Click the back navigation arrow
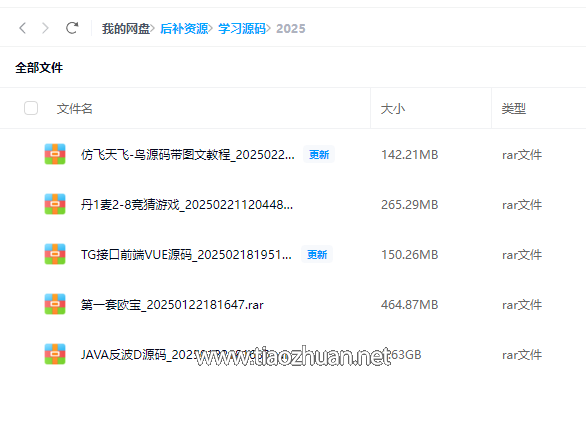The width and height of the screenshot is (586, 439). [x=22, y=28]
